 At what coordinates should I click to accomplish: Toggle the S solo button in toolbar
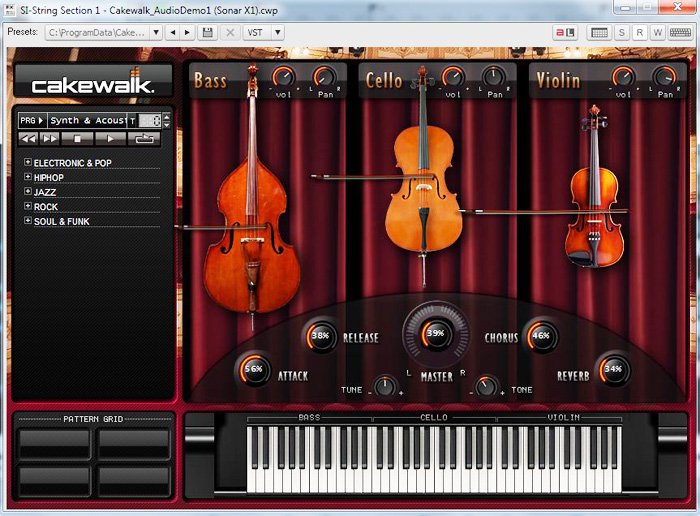(x=622, y=33)
